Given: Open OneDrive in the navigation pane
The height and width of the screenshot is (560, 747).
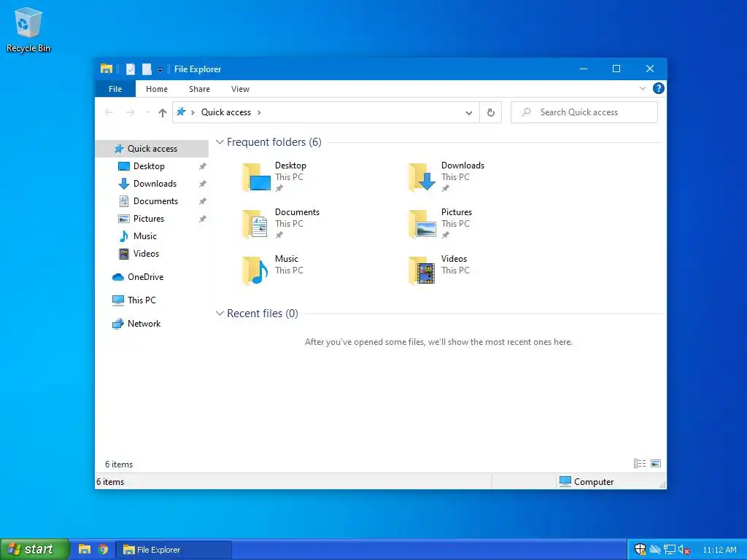Looking at the screenshot, I should [x=145, y=276].
